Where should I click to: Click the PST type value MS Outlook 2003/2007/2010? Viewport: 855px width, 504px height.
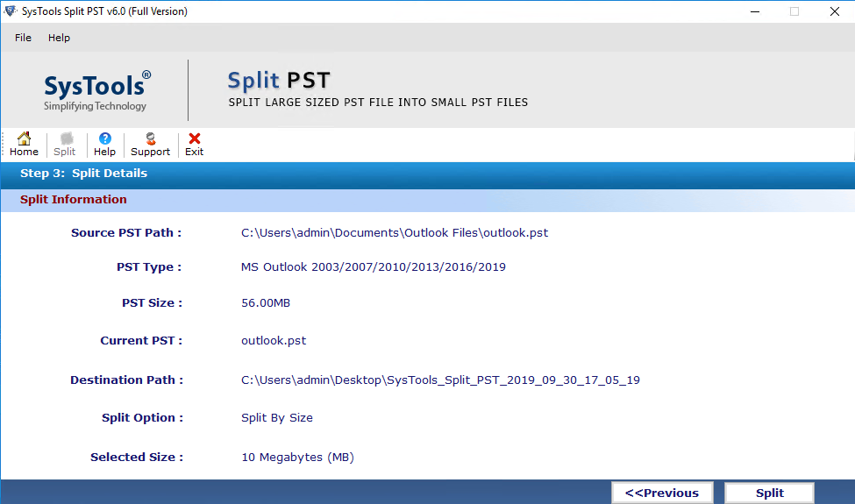[x=374, y=267]
